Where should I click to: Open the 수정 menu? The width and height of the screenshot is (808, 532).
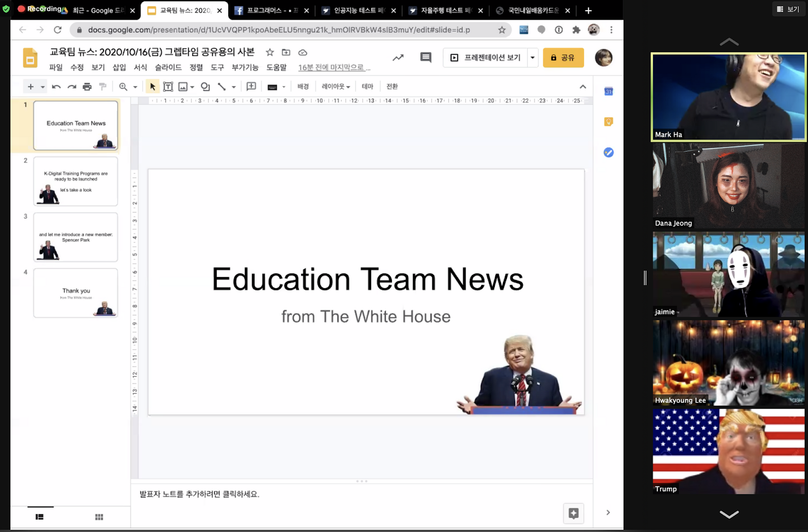(x=77, y=67)
